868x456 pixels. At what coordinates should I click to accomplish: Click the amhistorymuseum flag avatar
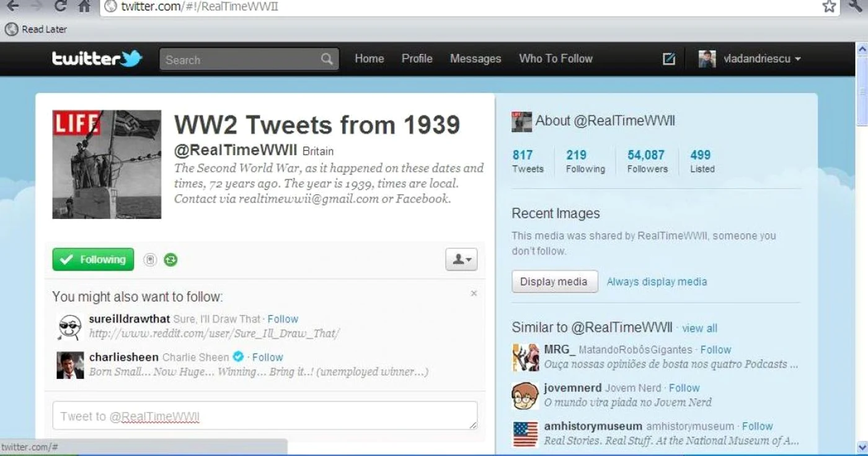(525, 434)
